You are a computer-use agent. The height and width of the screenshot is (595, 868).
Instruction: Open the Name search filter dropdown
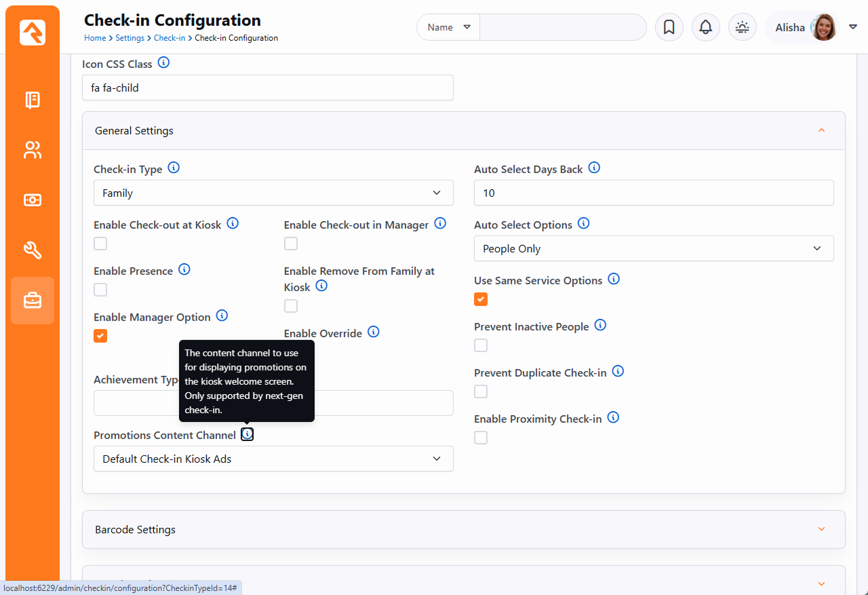coord(448,27)
